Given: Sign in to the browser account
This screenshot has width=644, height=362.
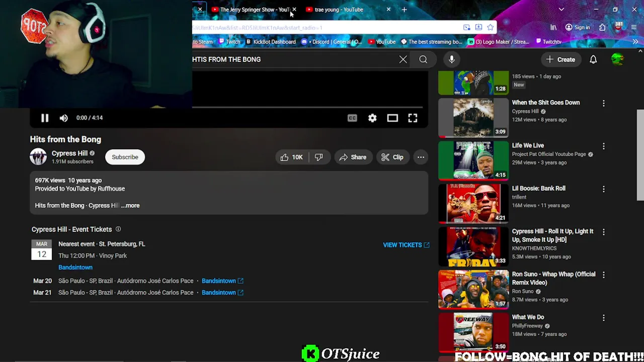Looking at the screenshot, I should pos(578,28).
